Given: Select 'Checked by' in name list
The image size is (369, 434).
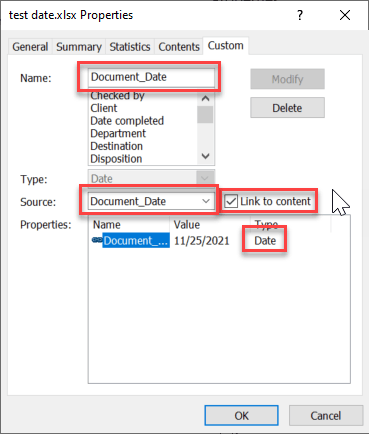Looking at the screenshot, I should coord(117,95).
